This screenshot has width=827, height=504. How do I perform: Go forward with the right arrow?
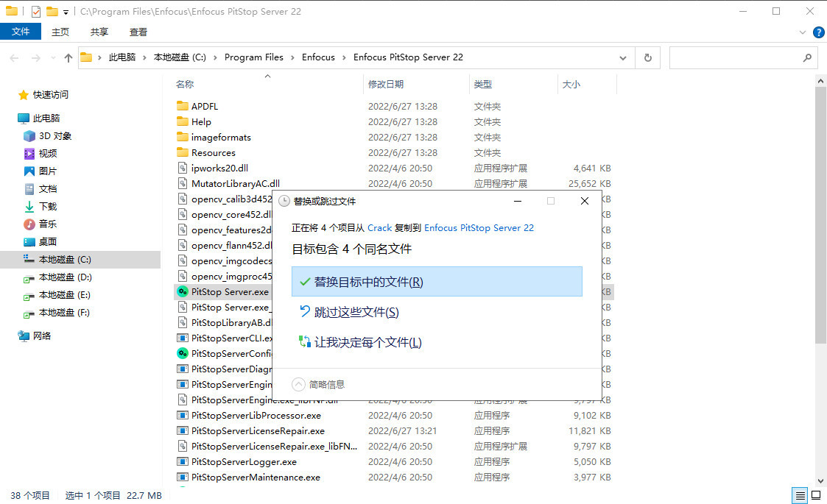coord(36,58)
